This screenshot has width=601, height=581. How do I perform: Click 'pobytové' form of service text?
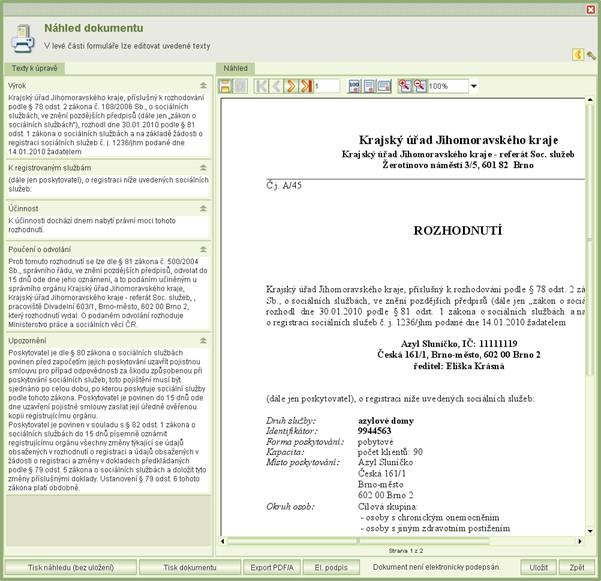tap(375, 442)
